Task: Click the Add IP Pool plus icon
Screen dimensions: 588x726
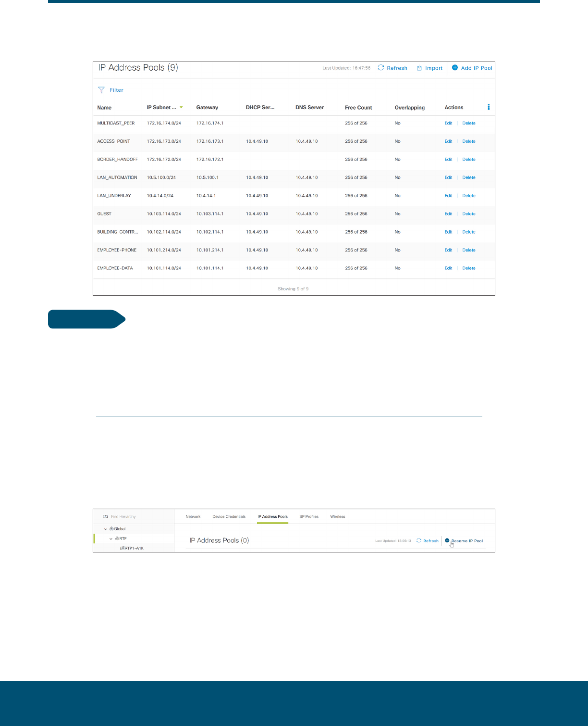Action: point(455,68)
